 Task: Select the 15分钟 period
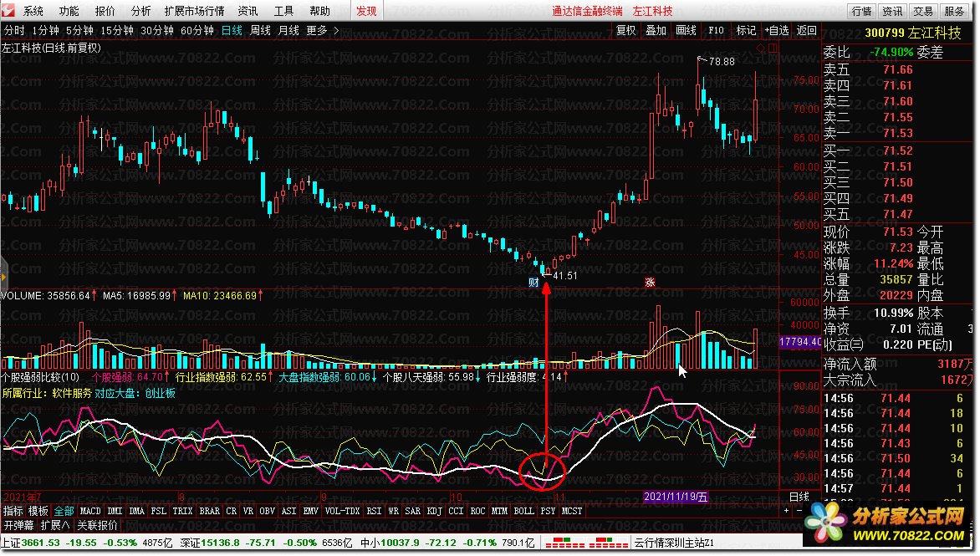[117, 30]
